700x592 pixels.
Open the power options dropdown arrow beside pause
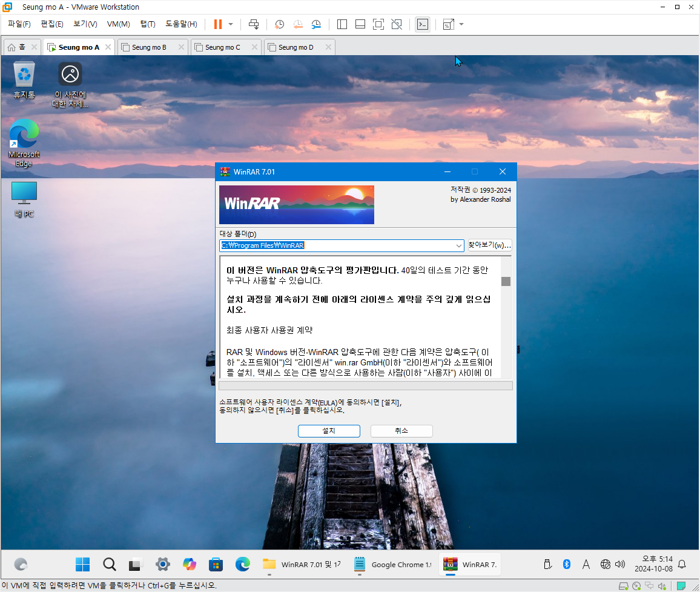[231, 24]
